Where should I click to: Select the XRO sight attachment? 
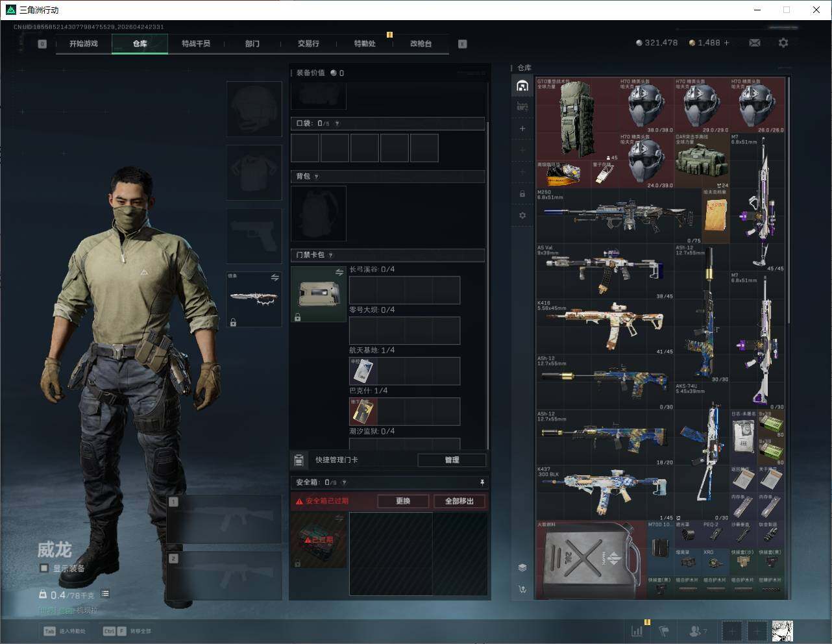pyautogui.click(x=716, y=562)
